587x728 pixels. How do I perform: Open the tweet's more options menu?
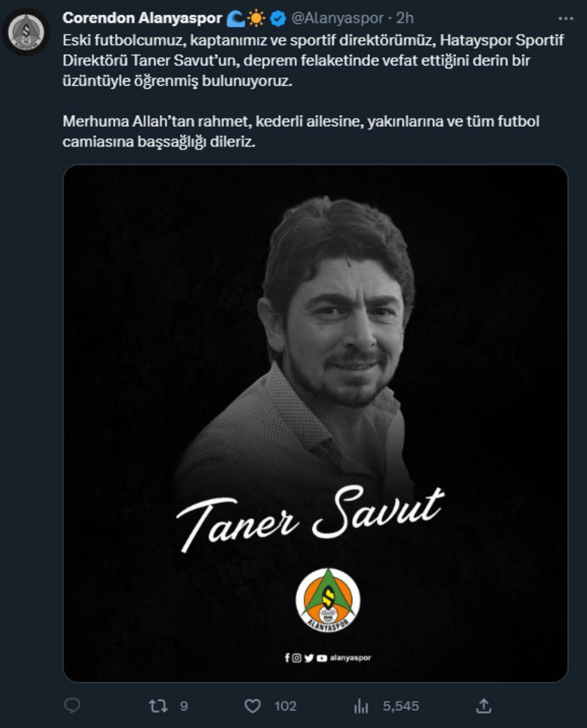click(565, 19)
